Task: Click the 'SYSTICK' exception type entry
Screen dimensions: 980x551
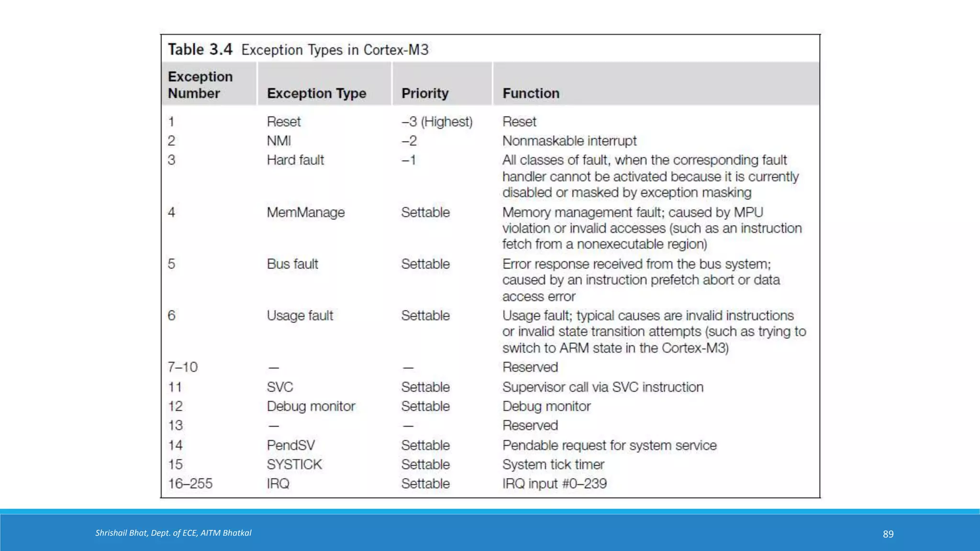Action: pos(294,464)
